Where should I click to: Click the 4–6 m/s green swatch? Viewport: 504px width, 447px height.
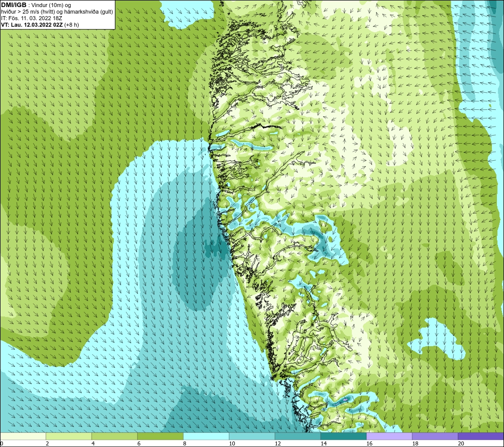[x=114, y=436]
